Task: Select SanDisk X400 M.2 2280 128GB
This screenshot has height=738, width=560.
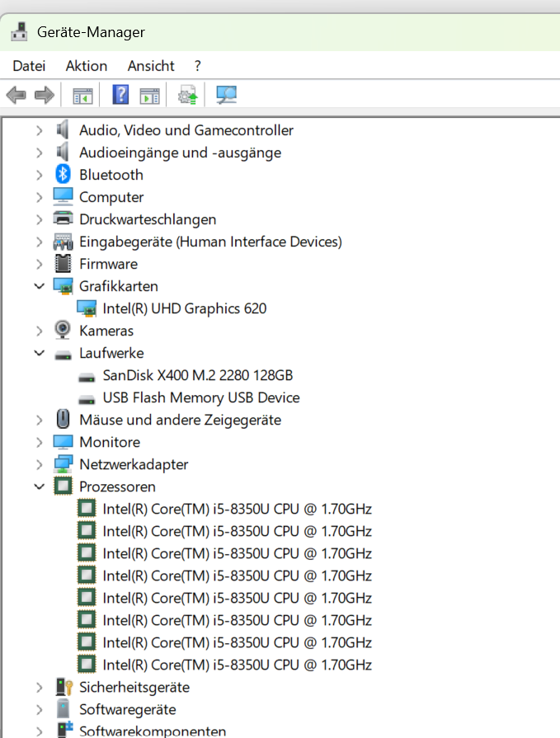Action: pos(198,375)
